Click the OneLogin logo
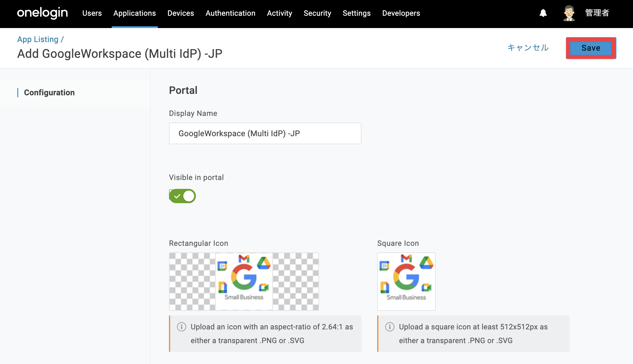Image resolution: width=633 pixels, height=364 pixels. 42,13
